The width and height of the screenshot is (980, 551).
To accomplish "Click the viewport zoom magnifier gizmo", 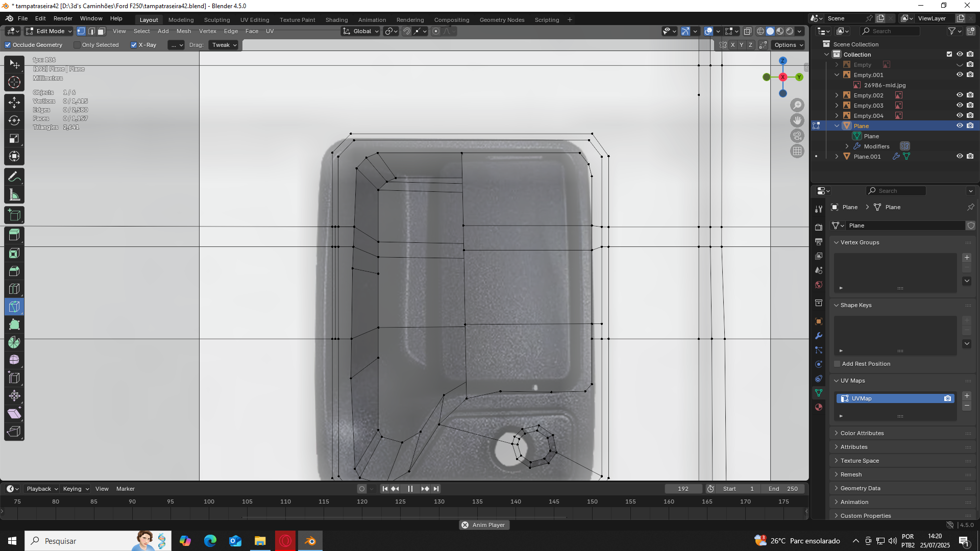I will pyautogui.click(x=797, y=105).
